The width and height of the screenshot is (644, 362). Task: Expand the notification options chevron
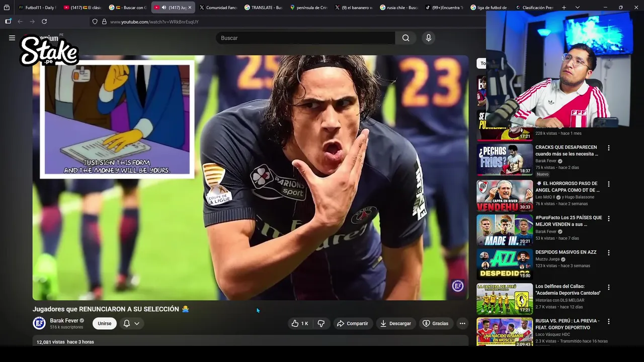(x=137, y=323)
